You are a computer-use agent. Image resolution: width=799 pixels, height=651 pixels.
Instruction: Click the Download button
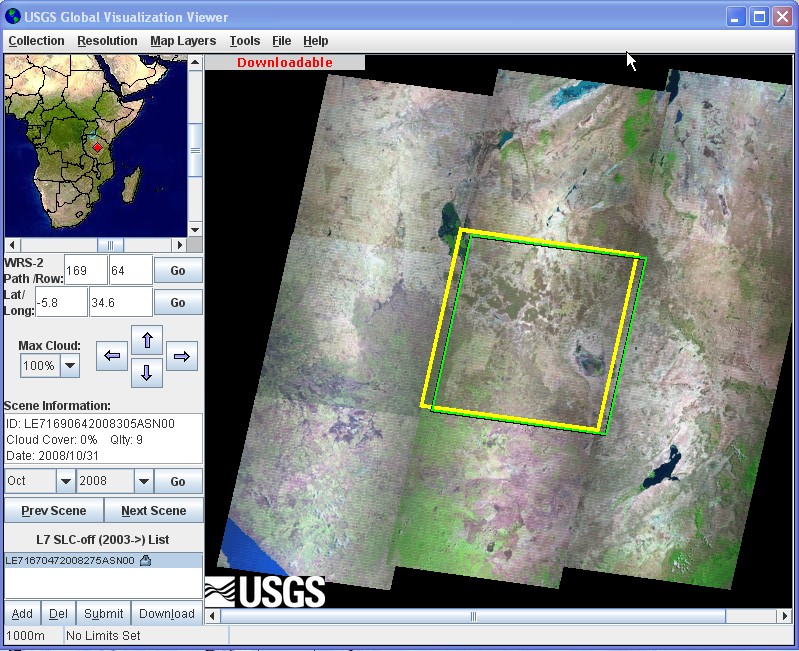[167, 614]
